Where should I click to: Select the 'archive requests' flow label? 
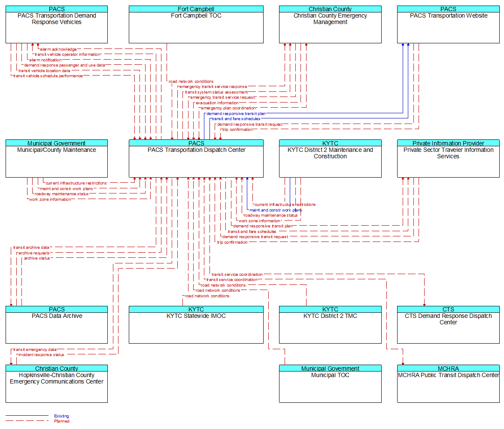point(34,253)
